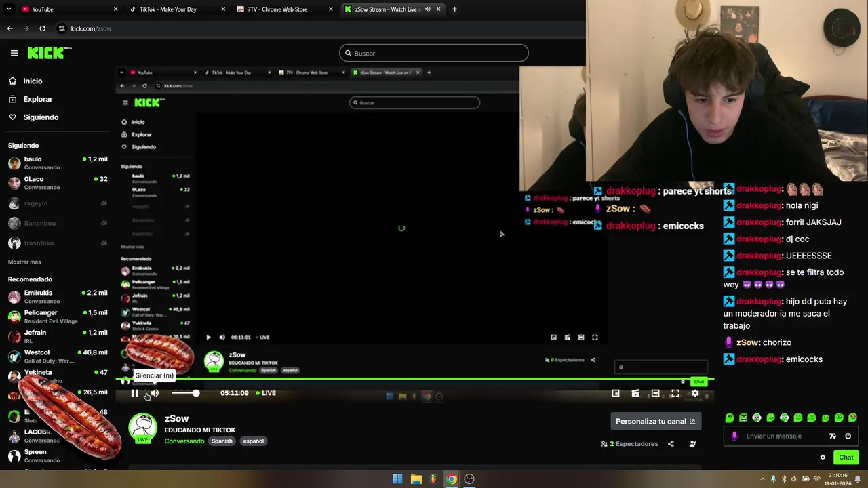Open Windows Start menu
The width and height of the screenshot is (868, 488).
click(397, 479)
